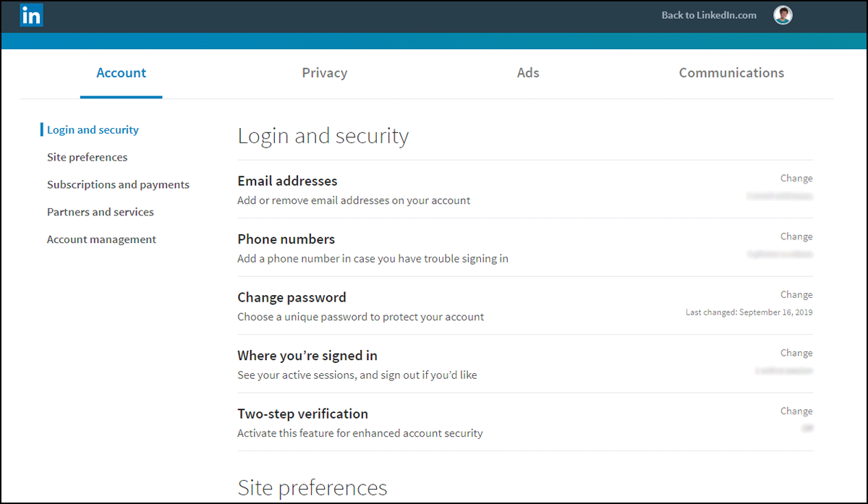Image resolution: width=868 pixels, height=504 pixels.
Task: Open the Communications settings tab
Action: click(x=731, y=72)
